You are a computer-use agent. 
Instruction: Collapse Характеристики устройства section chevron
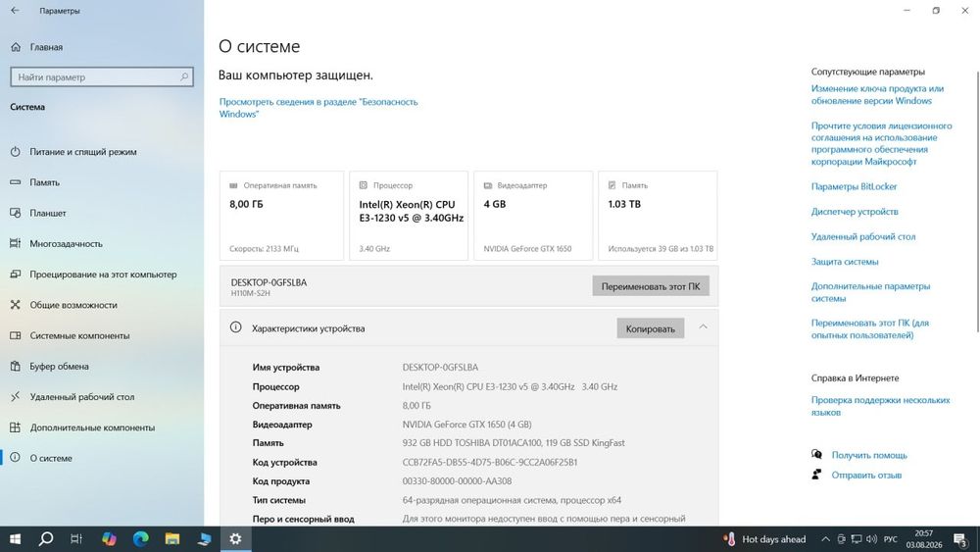(703, 326)
